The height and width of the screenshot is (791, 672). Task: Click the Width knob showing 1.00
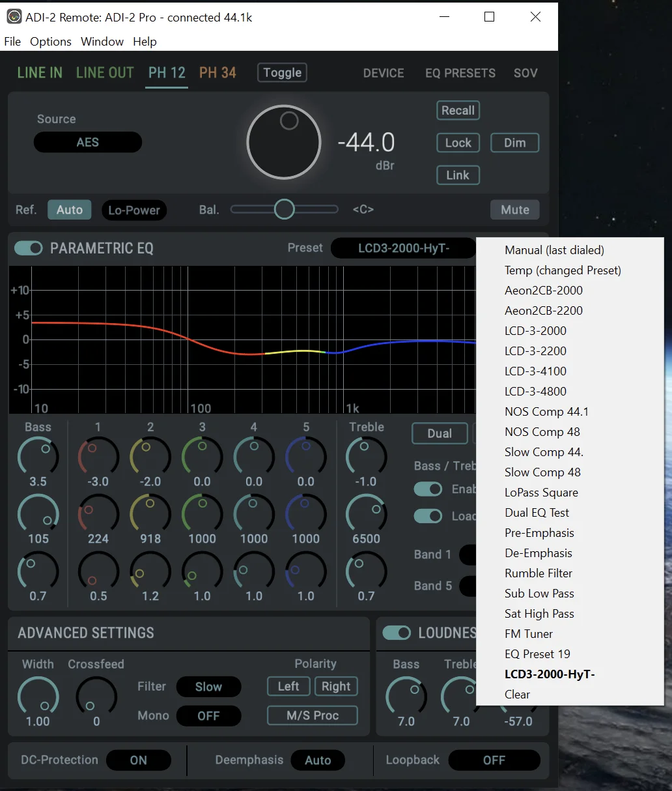[38, 695]
